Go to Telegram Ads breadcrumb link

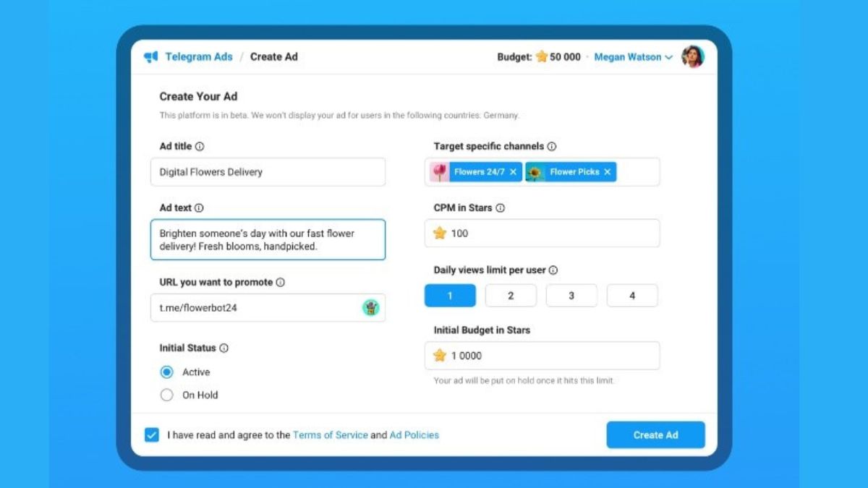coord(199,57)
